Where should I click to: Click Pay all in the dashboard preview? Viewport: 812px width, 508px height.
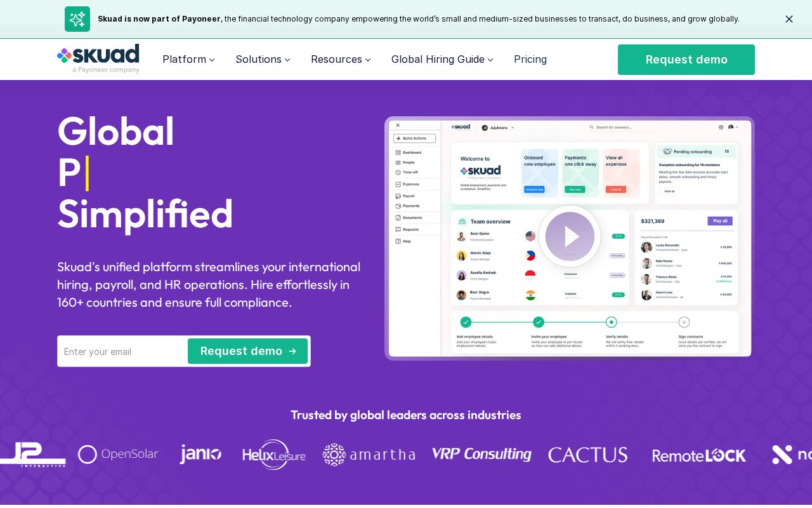[x=720, y=221]
